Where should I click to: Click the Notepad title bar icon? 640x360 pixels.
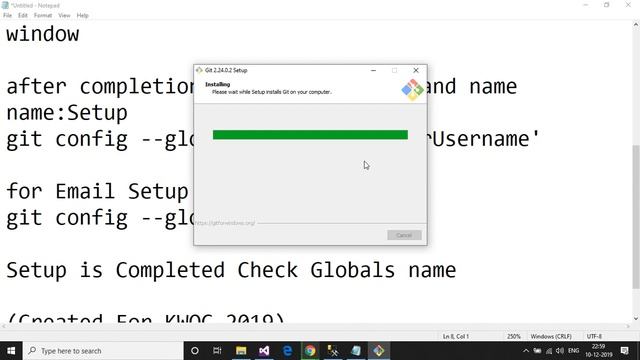click(5, 5)
